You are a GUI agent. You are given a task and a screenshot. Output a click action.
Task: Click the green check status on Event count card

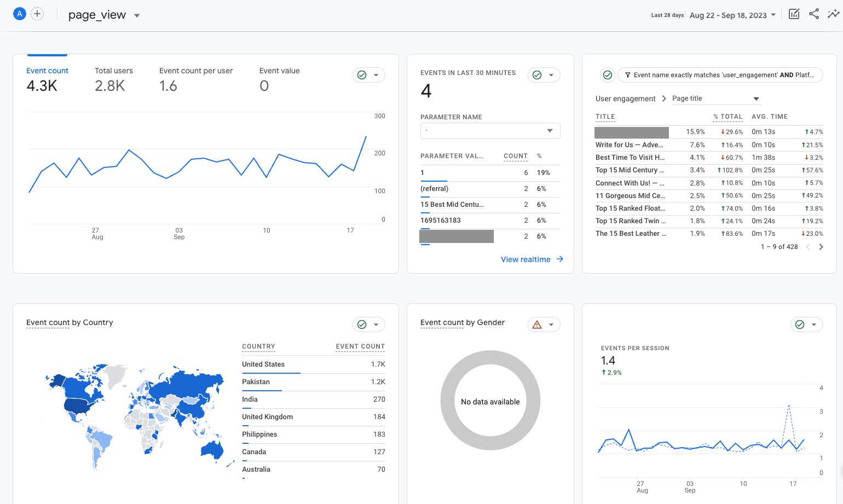362,75
